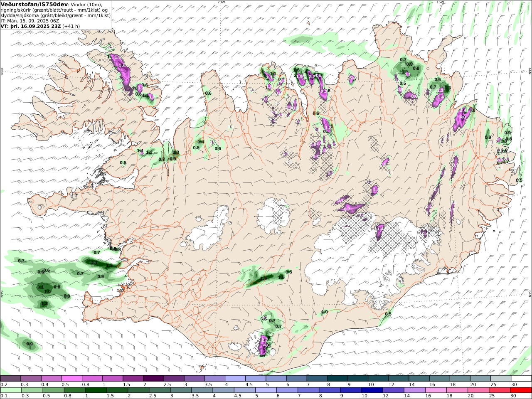The image size is (532, 399).
Task: Click the 'IT: Mán. 15. 09. 2025 06Z' line
Action: [30, 20]
